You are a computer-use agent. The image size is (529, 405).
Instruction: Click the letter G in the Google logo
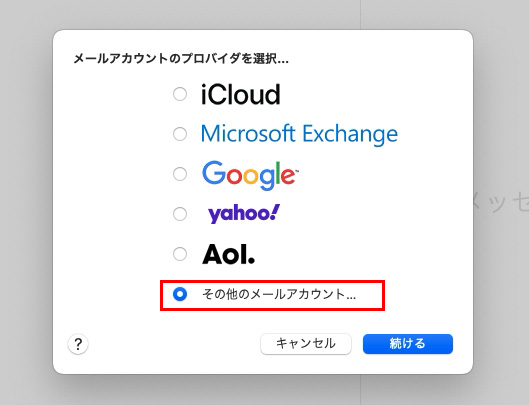click(213, 172)
